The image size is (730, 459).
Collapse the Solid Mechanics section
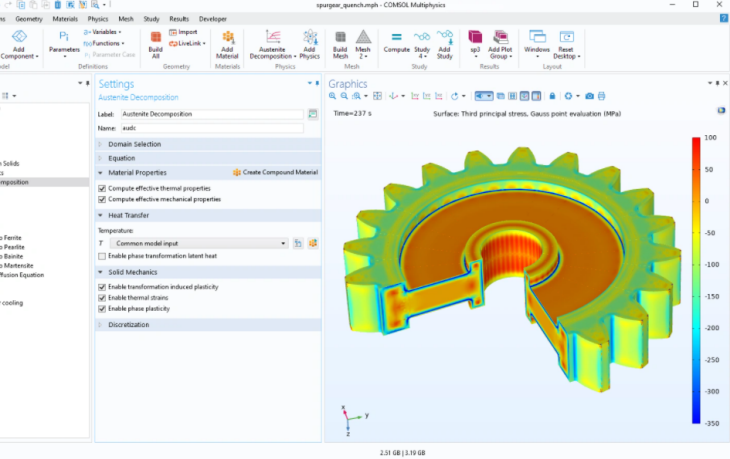208,272
